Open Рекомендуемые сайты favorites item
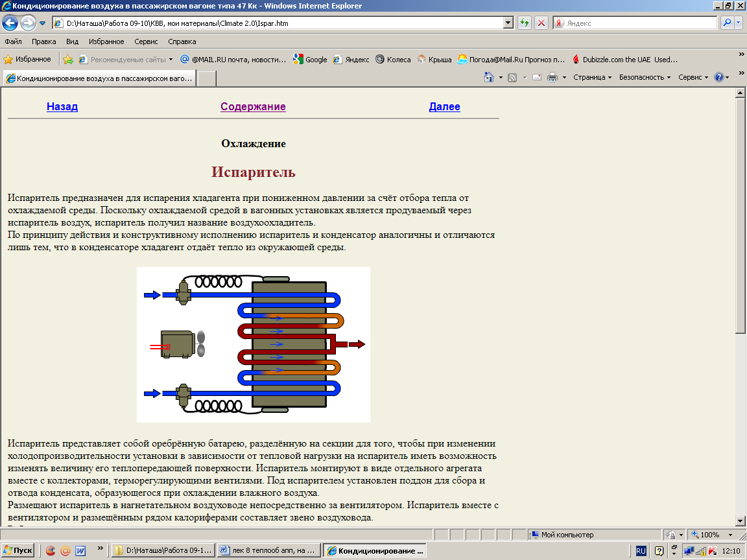The height and width of the screenshot is (560, 747). coord(126,60)
